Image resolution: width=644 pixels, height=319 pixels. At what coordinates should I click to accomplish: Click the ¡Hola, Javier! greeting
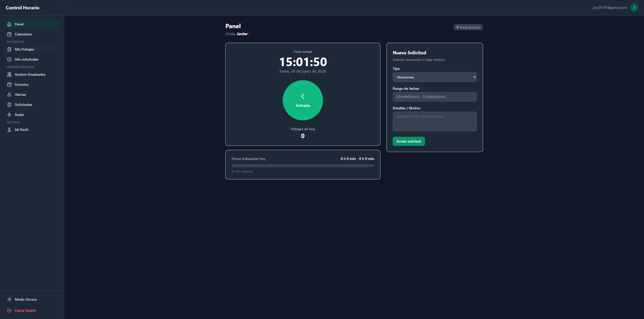pos(237,34)
